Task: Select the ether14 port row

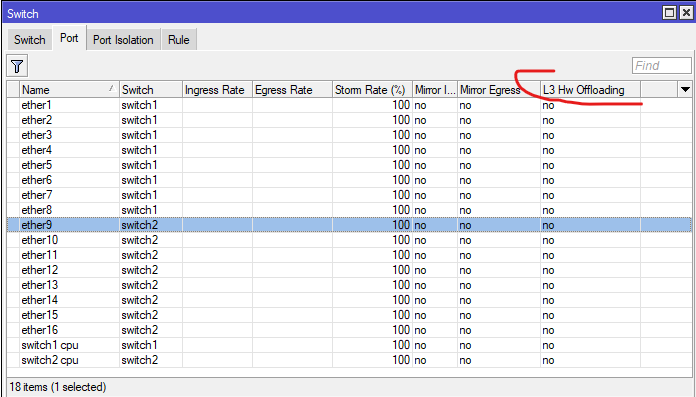Action: pyautogui.click(x=349, y=300)
